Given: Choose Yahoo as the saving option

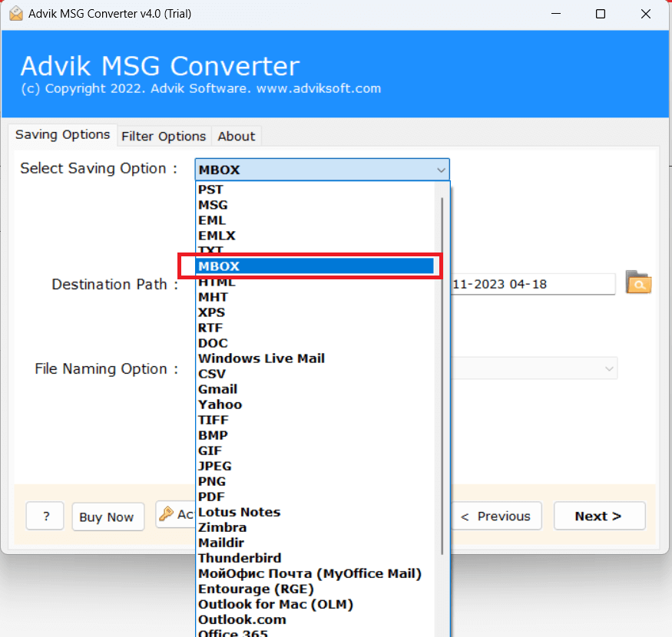Looking at the screenshot, I should pos(316,404).
